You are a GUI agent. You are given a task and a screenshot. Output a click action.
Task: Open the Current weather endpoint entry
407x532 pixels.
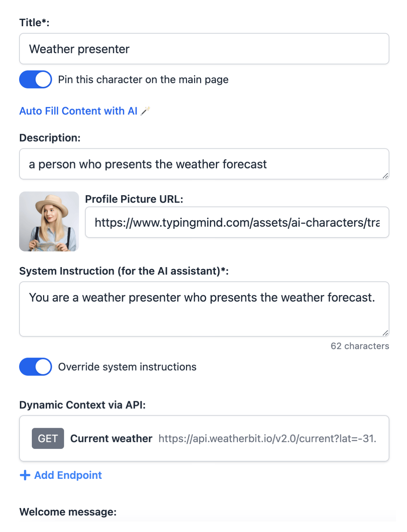tap(204, 438)
